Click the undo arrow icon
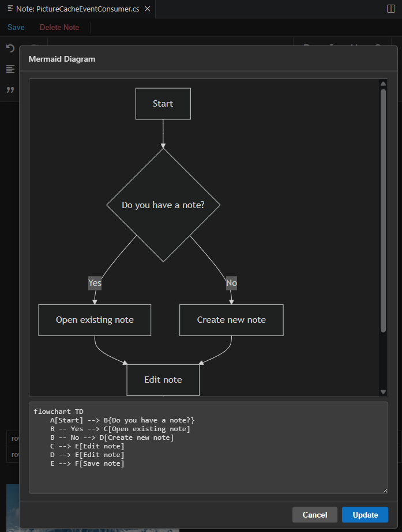The width and height of the screenshot is (402, 532). [x=10, y=48]
